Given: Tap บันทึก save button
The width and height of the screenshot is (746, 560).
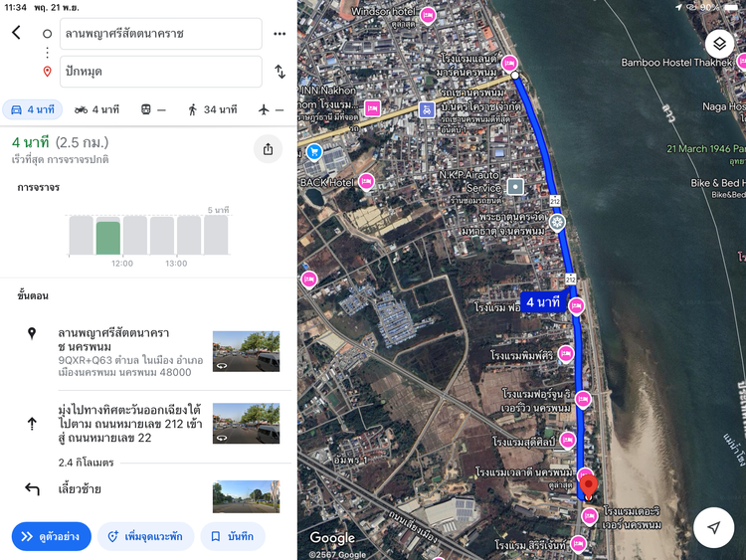Looking at the screenshot, I should pyautogui.click(x=233, y=537).
